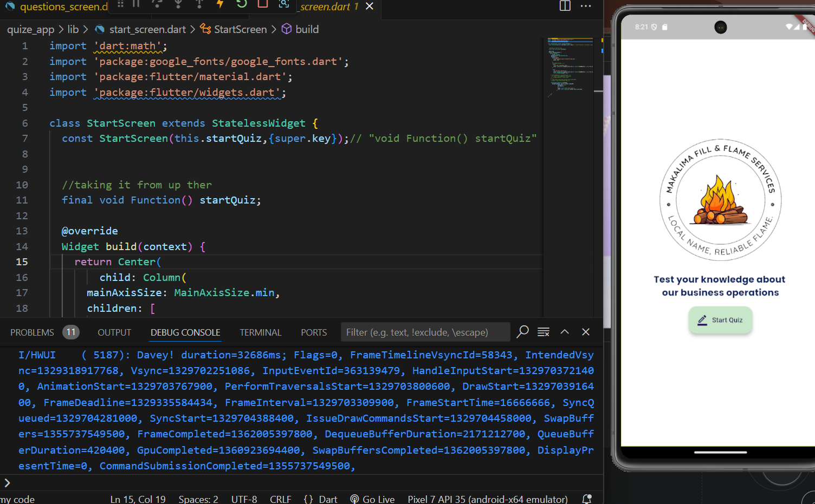Click the import 'dart:math' line
The image size is (815, 504).
[x=108, y=46]
